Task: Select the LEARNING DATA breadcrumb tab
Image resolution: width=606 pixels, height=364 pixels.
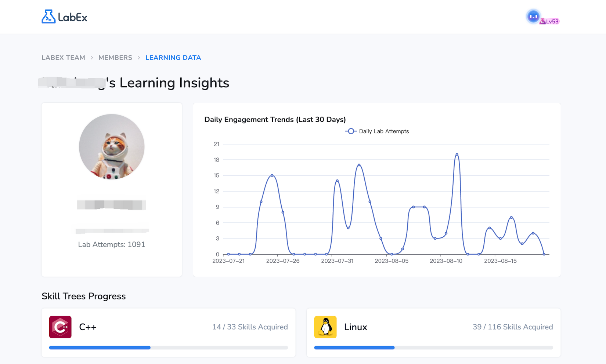Action: pos(173,58)
